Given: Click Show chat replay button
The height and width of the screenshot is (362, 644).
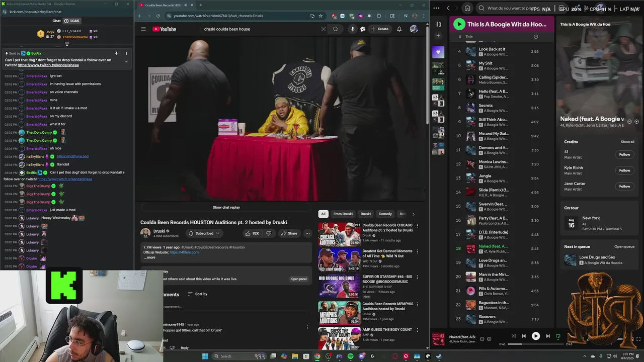Looking at the screenshot, I should (x=226, y=207).
